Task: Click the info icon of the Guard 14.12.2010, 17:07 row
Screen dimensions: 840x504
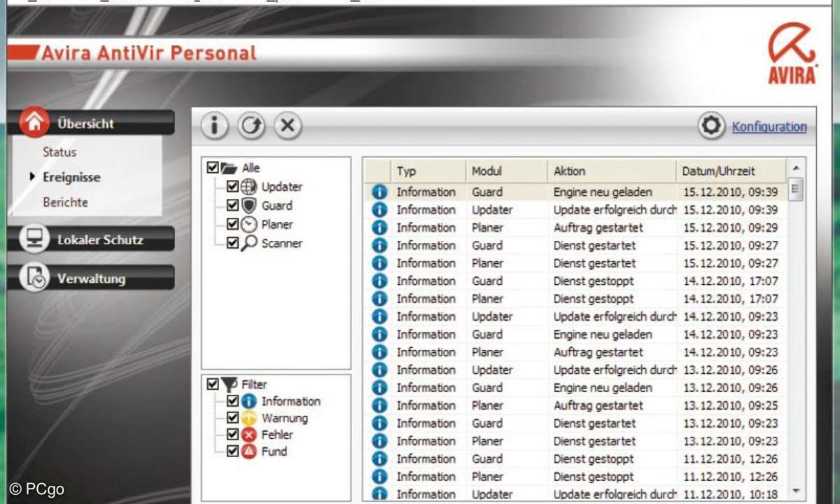Action: click(379, 281)
